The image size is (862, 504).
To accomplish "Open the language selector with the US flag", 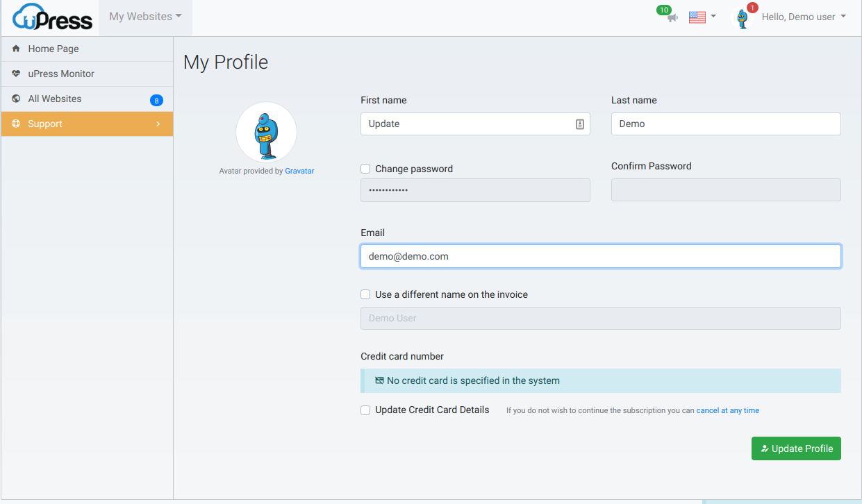I will point(702,17).
